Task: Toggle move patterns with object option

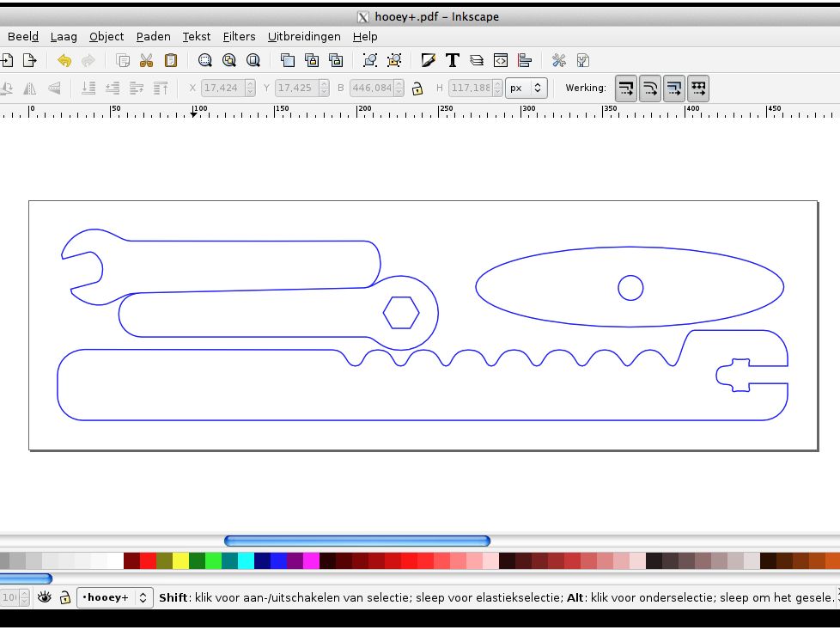Action: [x=698, y=89]
